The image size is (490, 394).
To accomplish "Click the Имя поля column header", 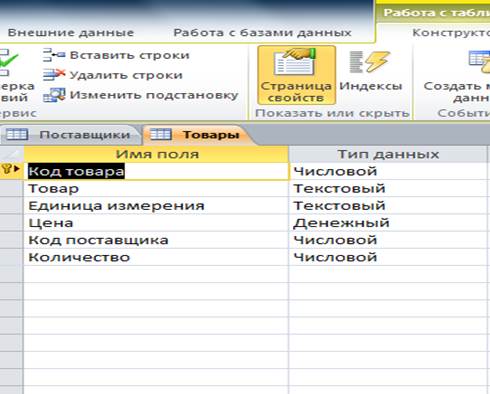I will (156, 154).
